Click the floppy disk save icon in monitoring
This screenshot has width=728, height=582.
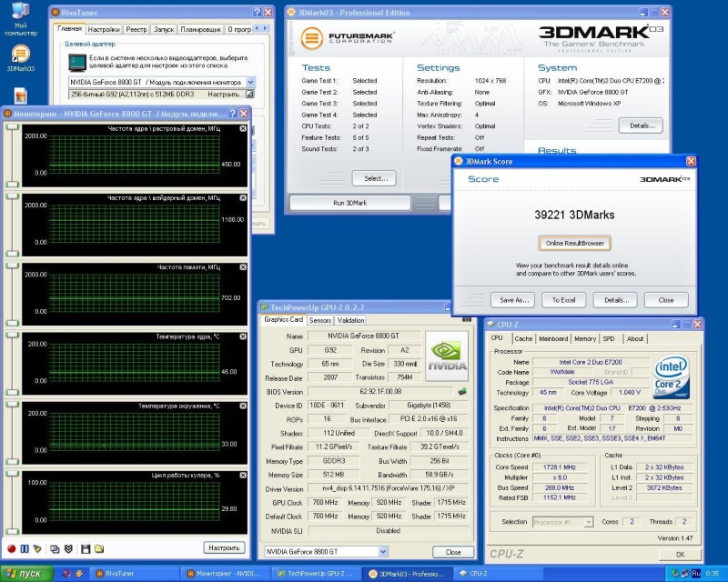(86, 549)
